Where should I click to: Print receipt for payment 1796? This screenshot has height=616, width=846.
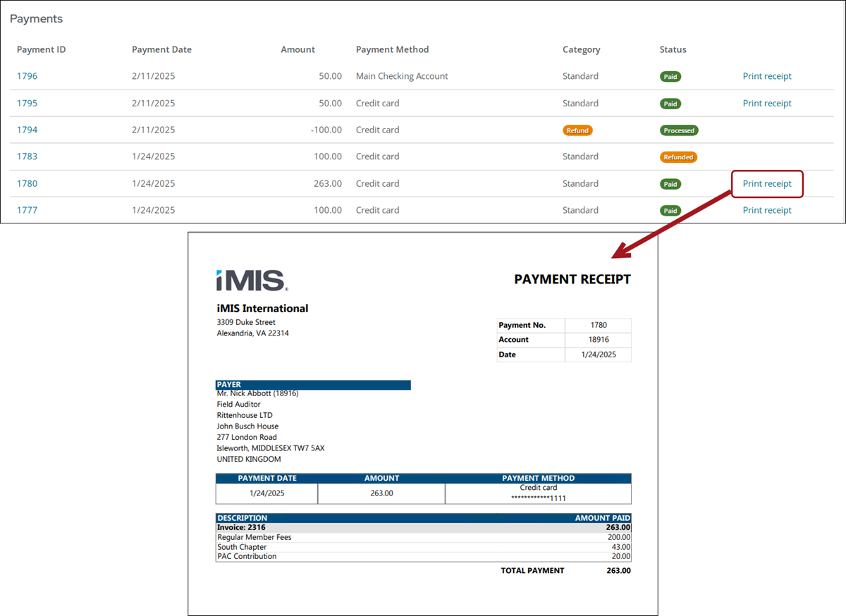pyautogui.click(x=767, y=75)
